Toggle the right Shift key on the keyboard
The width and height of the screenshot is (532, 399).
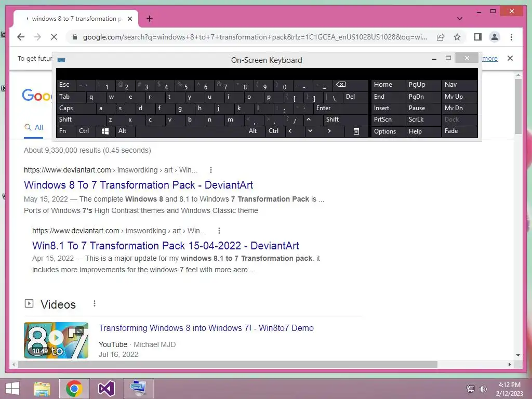pos(345,119)
